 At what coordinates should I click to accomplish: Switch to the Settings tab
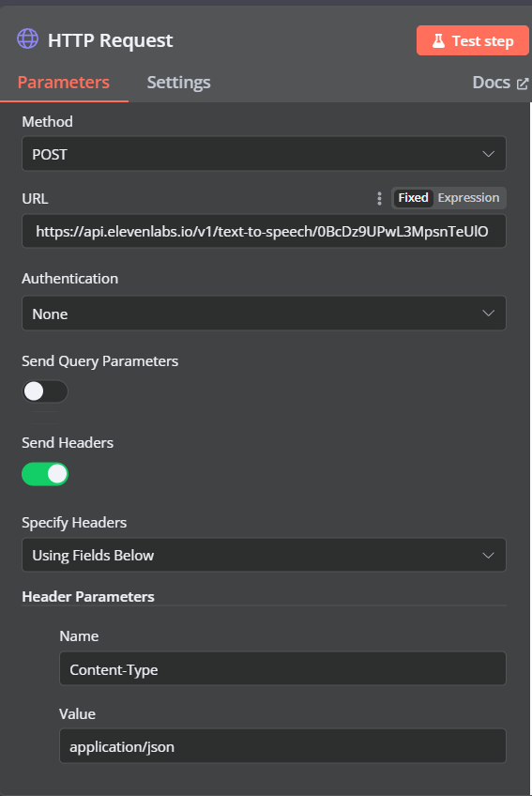click(178, 83)
